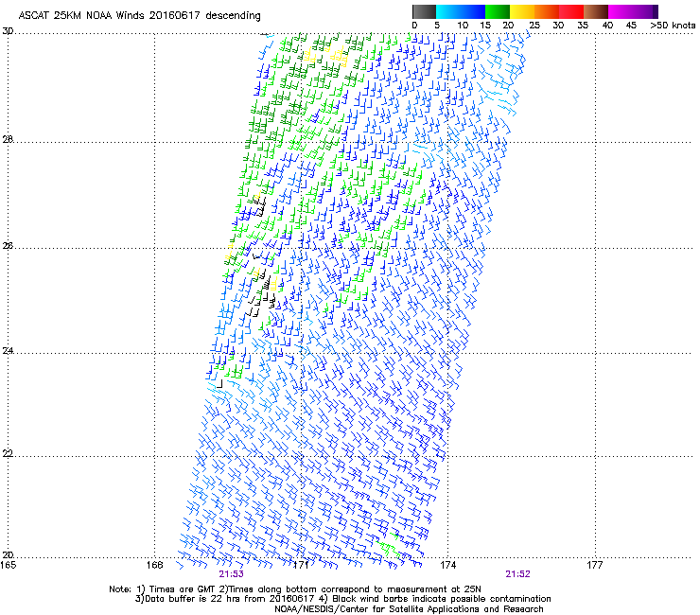The height and width of the screenshot is (615, 700).
Task: Click the longitude axis label "171"
Action: point(302,565)
